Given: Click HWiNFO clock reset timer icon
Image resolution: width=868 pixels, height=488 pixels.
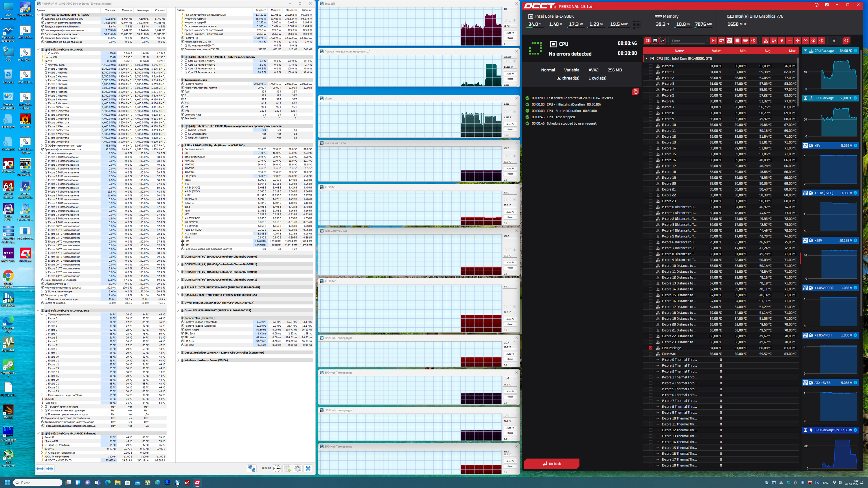Looking at the screenshot, I should (x=277, y=468).
